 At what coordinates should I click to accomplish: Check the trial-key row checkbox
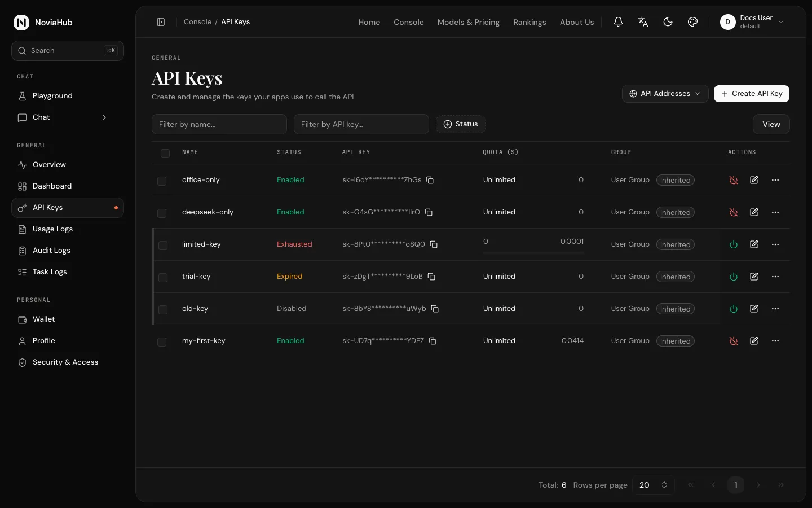163,277
